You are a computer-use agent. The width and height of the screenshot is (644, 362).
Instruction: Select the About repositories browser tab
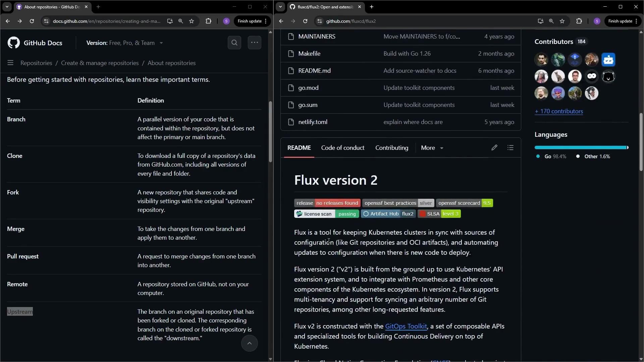tap(52, 7)
